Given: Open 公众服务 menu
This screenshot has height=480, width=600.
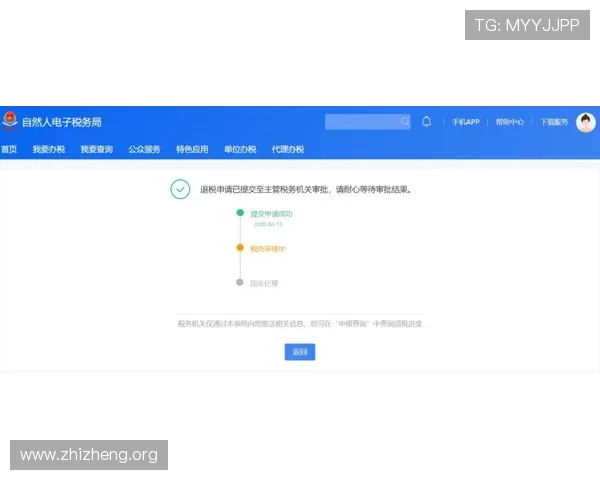Looking at the screenshot, I should [x=144, y=149].
